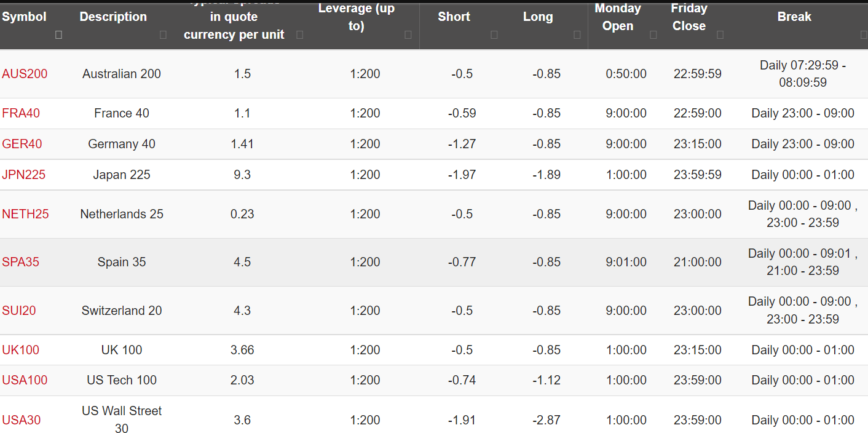Sort by Short swap column icon
Screen dimensions: 868x433
tap(494, 35)
